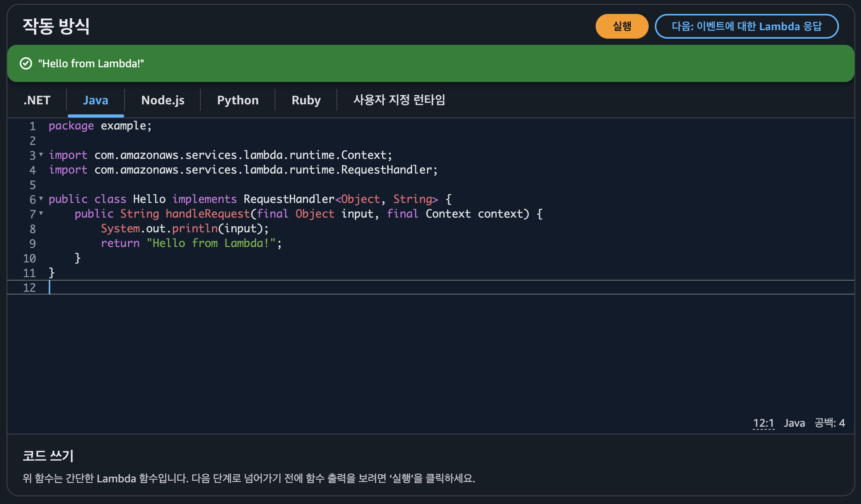Click the 12:1 cursor position indicator
Screen dimensions: 861x504
pos(763,423)
